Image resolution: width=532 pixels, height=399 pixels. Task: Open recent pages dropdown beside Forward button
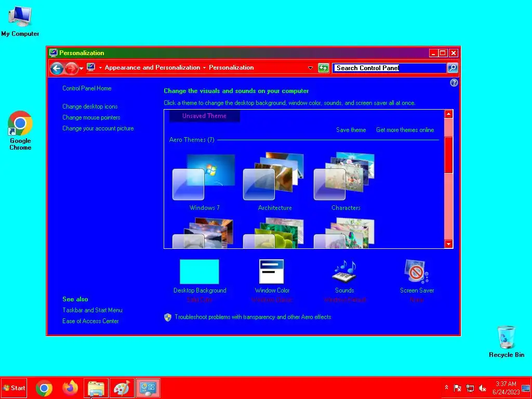(81, 69)
